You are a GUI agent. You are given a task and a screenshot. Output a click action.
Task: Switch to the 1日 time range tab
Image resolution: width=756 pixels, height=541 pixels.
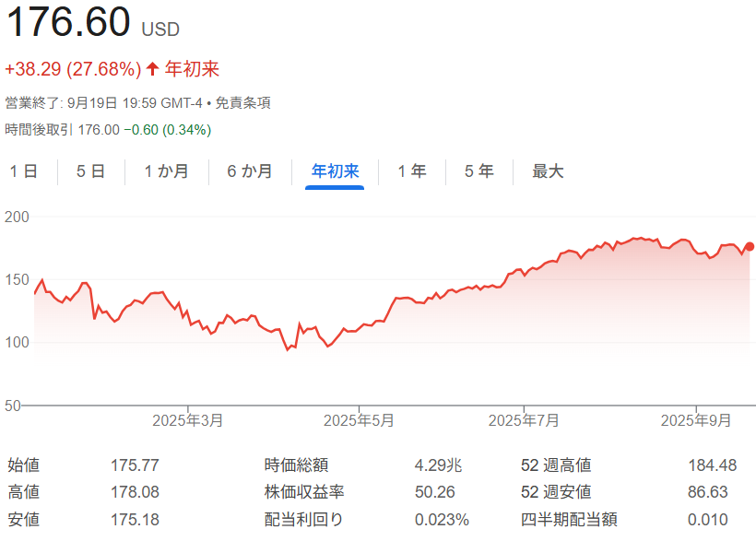coord(24,171)
